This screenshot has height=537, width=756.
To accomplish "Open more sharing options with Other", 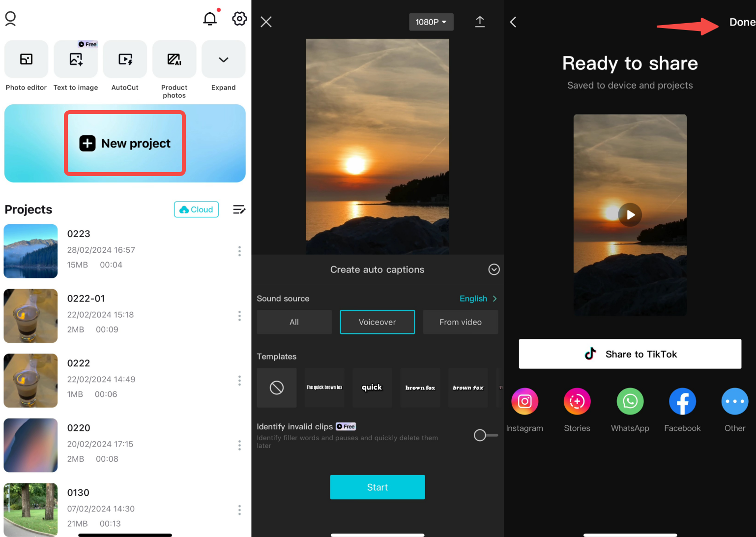I will [734, 401].
